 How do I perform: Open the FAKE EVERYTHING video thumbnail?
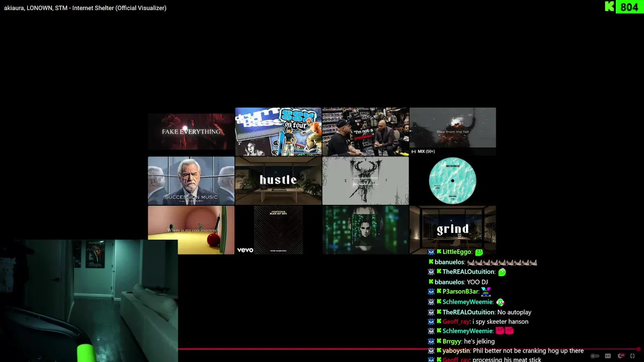[191, 132]
